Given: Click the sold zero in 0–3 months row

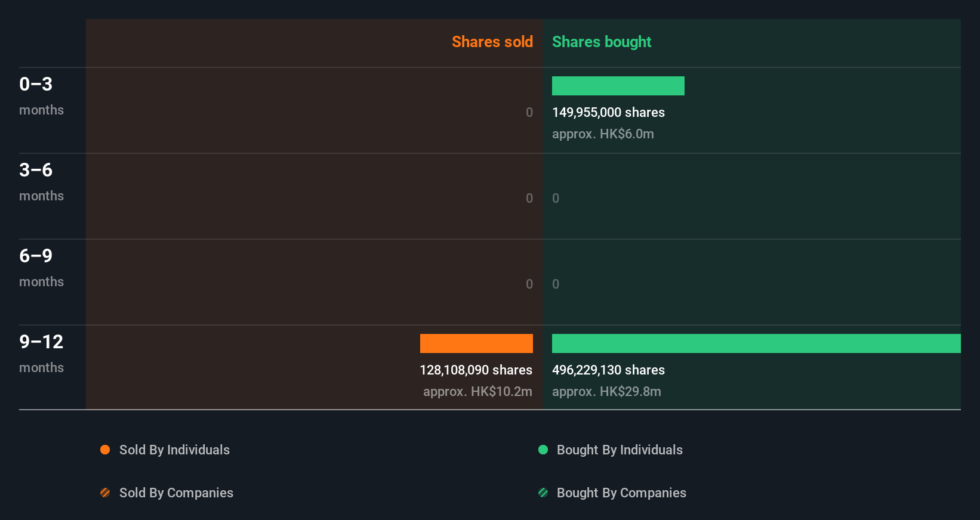Looking at the screenshot, I should click(x=529, y=113).
